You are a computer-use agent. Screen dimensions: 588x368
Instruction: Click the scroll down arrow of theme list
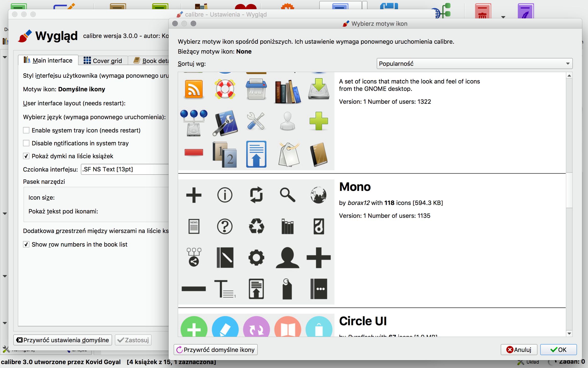pyautogui.click(x=569, y=333)
